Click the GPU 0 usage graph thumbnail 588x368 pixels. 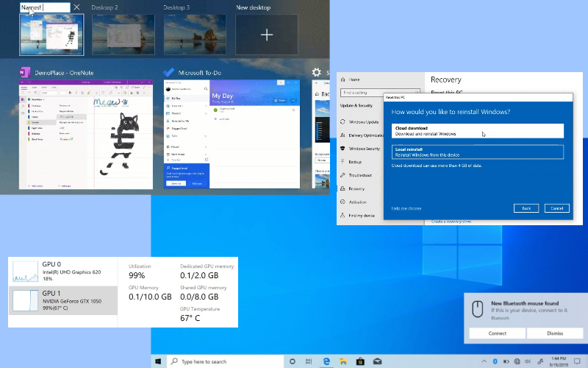tap(25, 272)
